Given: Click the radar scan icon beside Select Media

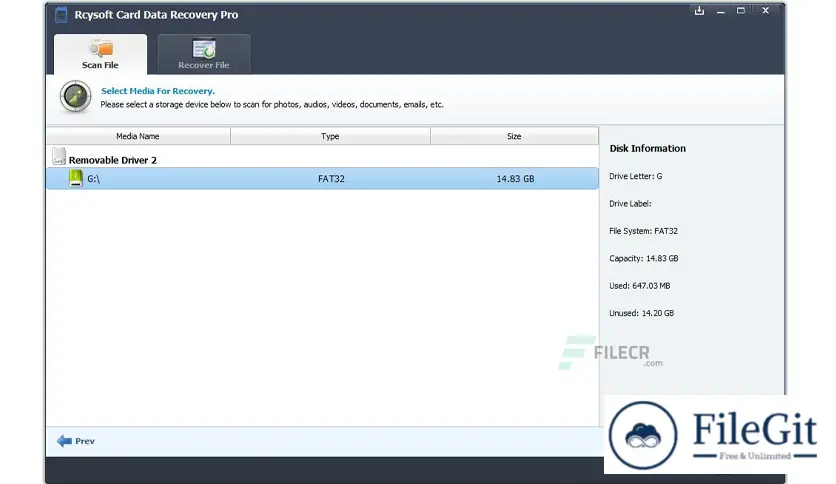Looking at the screenshot, I should point(75,96).
